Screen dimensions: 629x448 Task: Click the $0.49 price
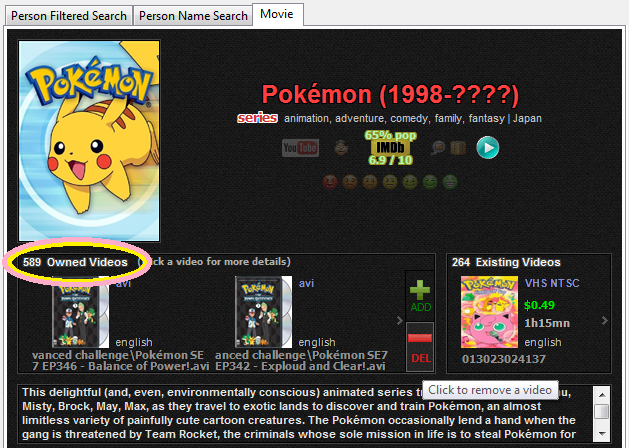(x=539, y=305)
